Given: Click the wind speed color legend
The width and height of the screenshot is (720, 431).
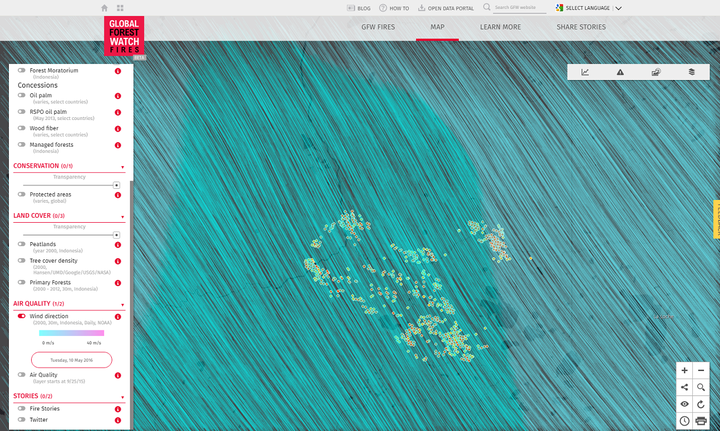Looking at the screenshot, I should click(x=72, y=333).
